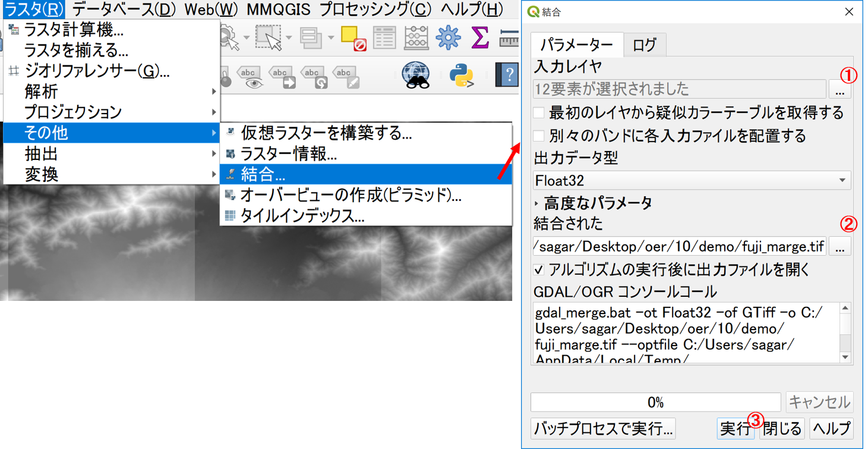Click the GDAL/OGR console call text box
Image resolution: width=868 pixels, height=449 pixels.
[686, 332]
